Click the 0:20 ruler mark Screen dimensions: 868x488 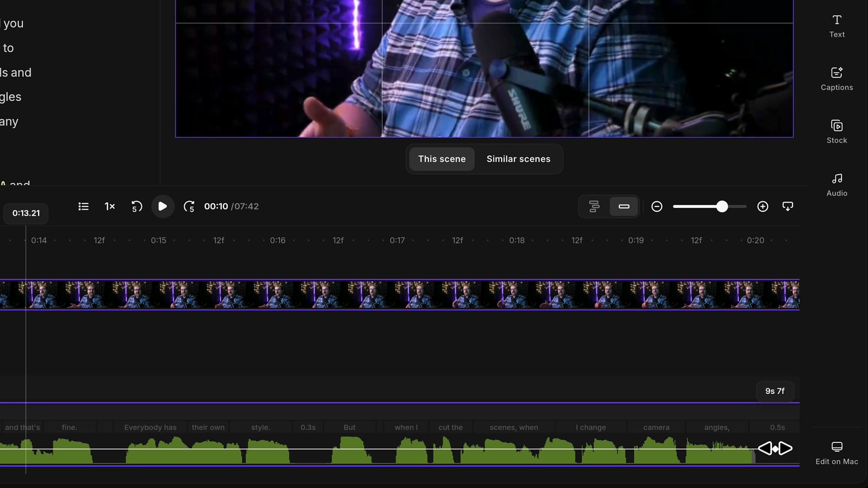tap(755, 240)
